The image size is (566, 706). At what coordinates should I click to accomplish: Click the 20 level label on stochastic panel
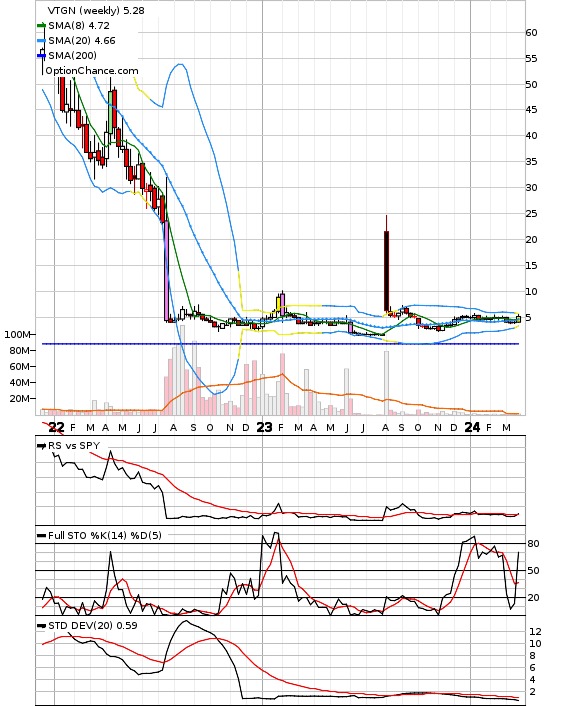[533, 597]
